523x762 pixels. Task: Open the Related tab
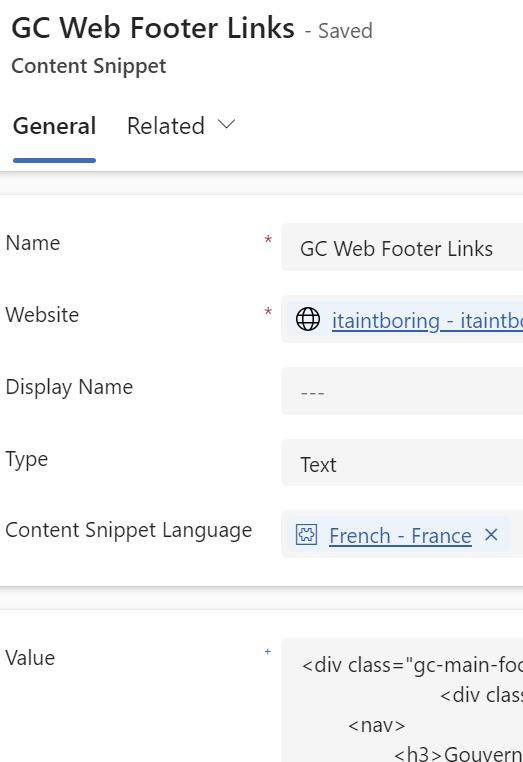click(165, 126)
